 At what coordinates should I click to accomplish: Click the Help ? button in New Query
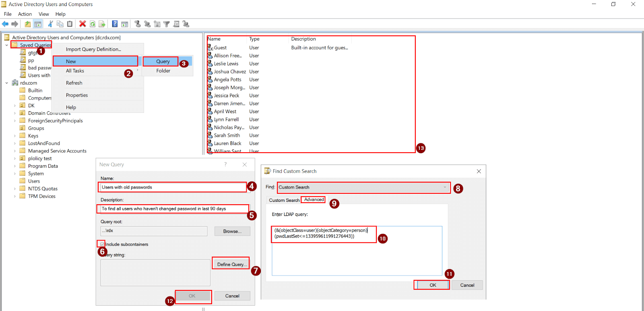point(225,164)
